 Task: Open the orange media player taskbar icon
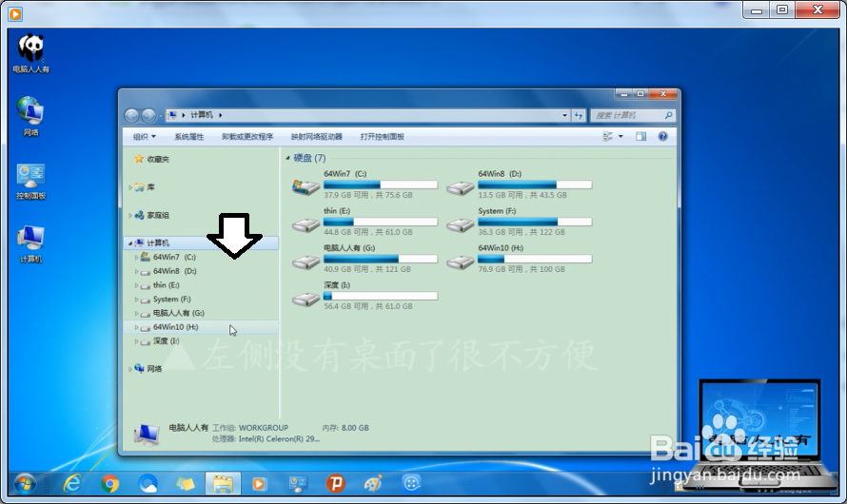[259, 483]
